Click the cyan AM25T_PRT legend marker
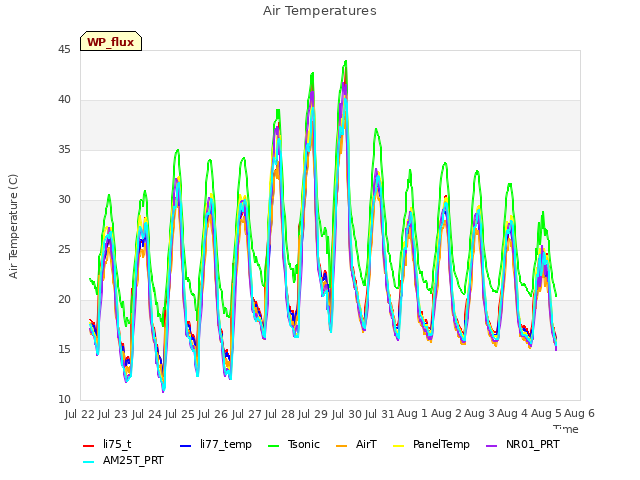This screenshot has height=480, width=640. click(x=89, y=462)
